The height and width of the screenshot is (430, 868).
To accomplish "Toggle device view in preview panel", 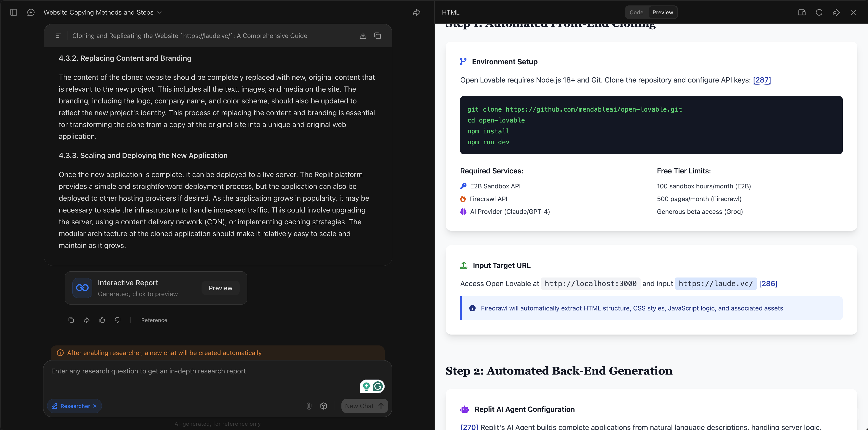I will pos(802,12).
